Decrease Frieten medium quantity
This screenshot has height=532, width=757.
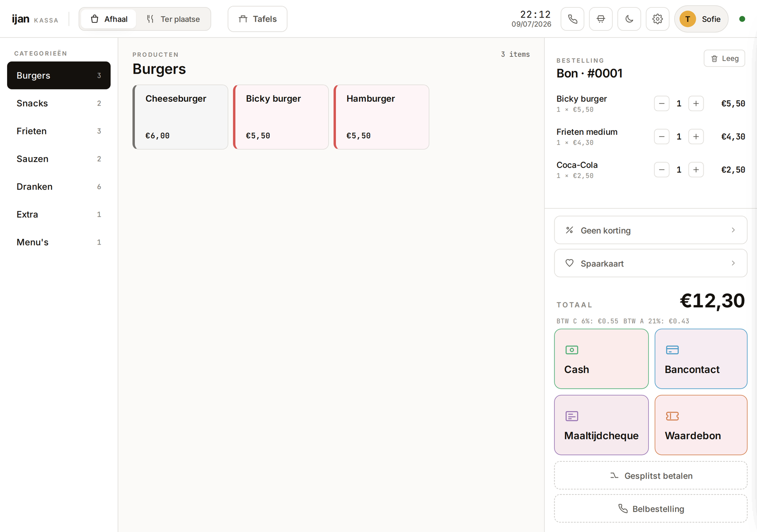point(661,137)
